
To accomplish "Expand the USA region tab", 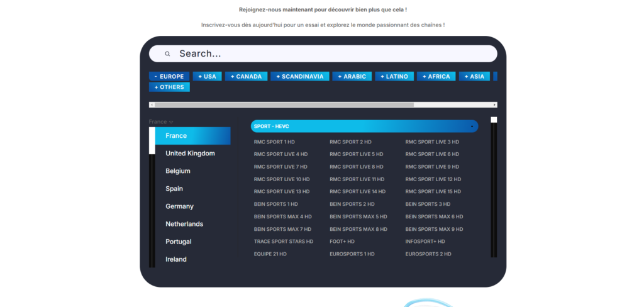I will click(x=207, y=77).
